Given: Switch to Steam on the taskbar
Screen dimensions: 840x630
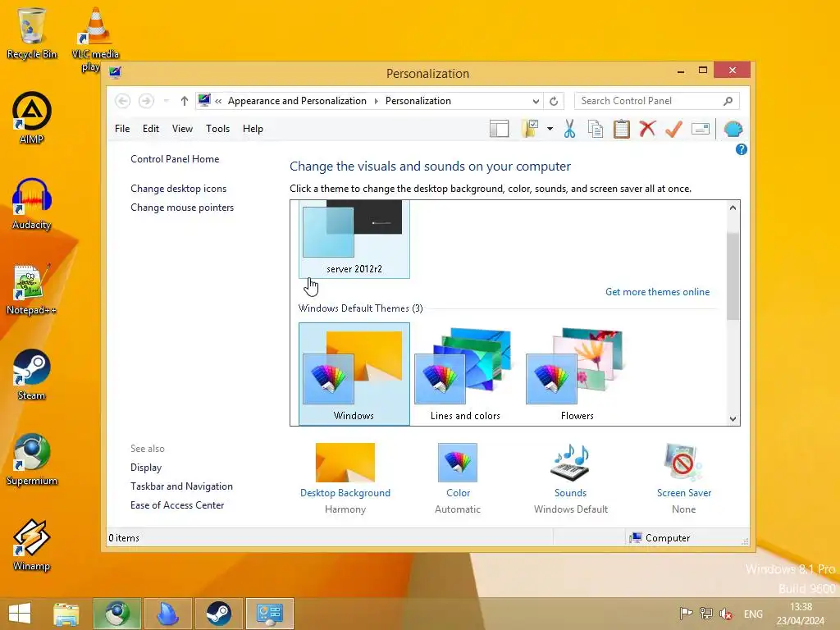Looking at the screenshot, I should coord(219,614).
